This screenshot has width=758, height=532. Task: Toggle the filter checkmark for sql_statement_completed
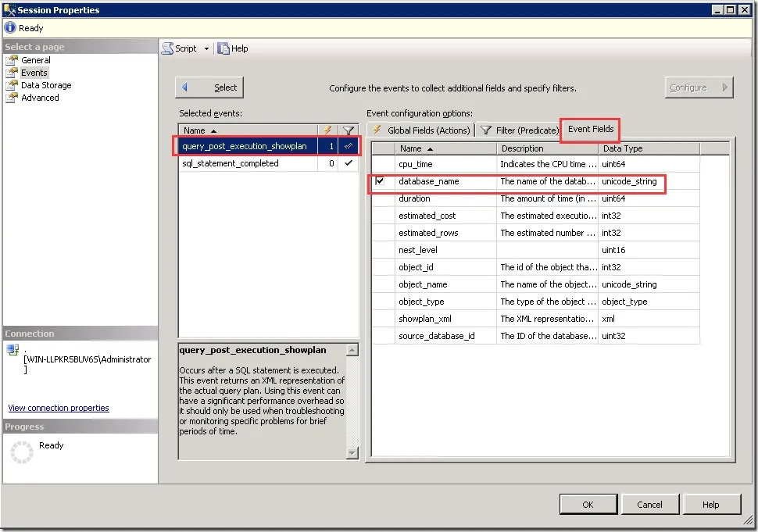[x=348, y=163]
